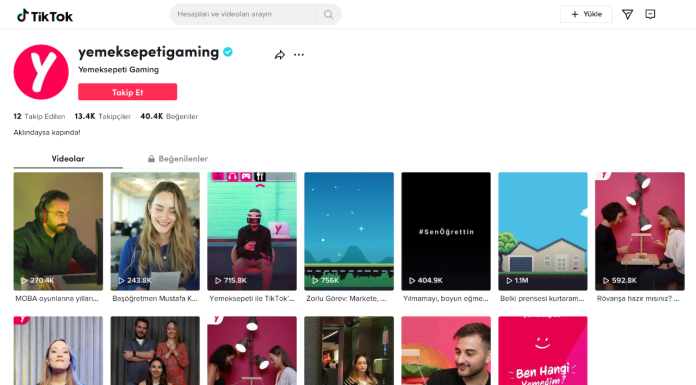696x385 pixels.
Task: Follow the account with Takip Et
Action: tap(127, 92)
